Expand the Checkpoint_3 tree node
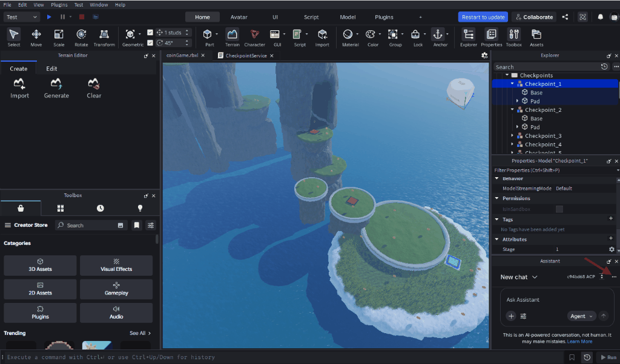 coord(512,136)
